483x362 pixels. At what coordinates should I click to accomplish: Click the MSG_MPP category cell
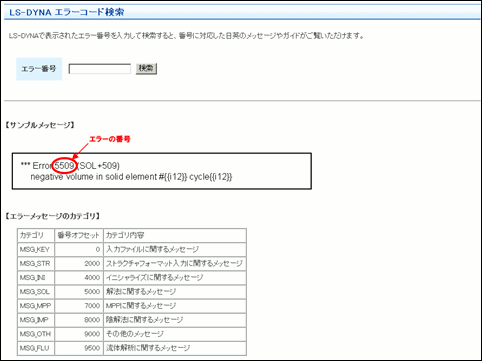[36, 306]
